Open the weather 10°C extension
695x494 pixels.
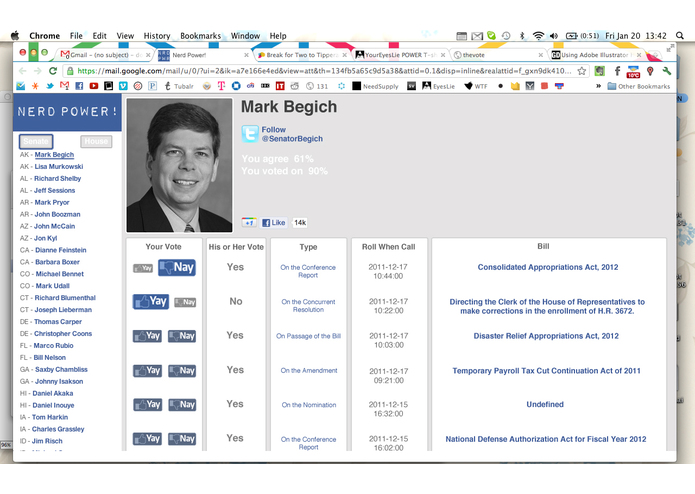pyautogui.click(x=633, y=71)
